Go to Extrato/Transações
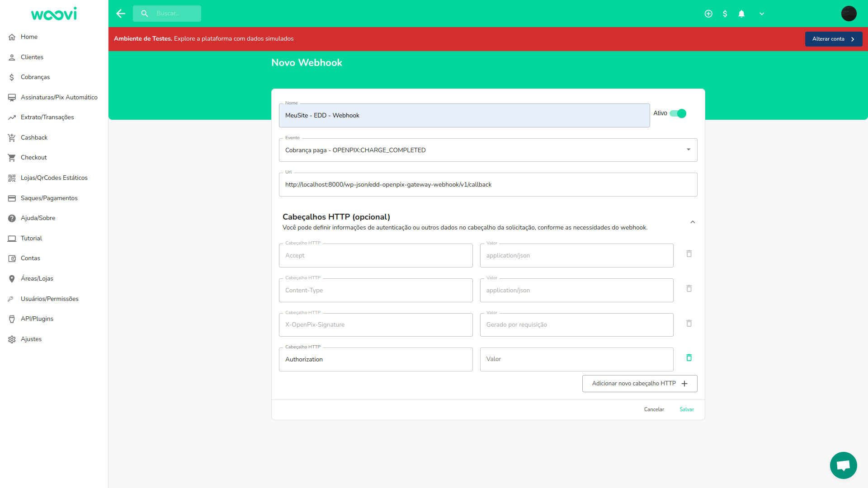This screenshot has height=488, width=868. [47, 117]
